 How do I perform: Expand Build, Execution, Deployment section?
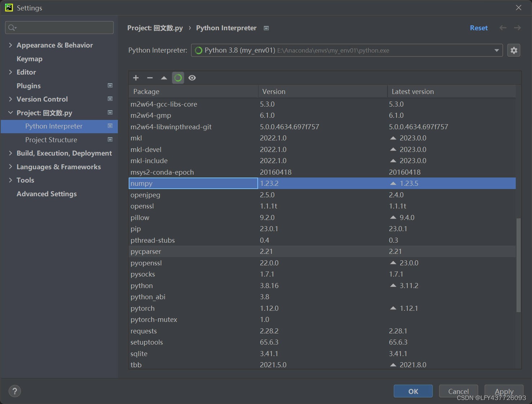click(x=10, y=153)
